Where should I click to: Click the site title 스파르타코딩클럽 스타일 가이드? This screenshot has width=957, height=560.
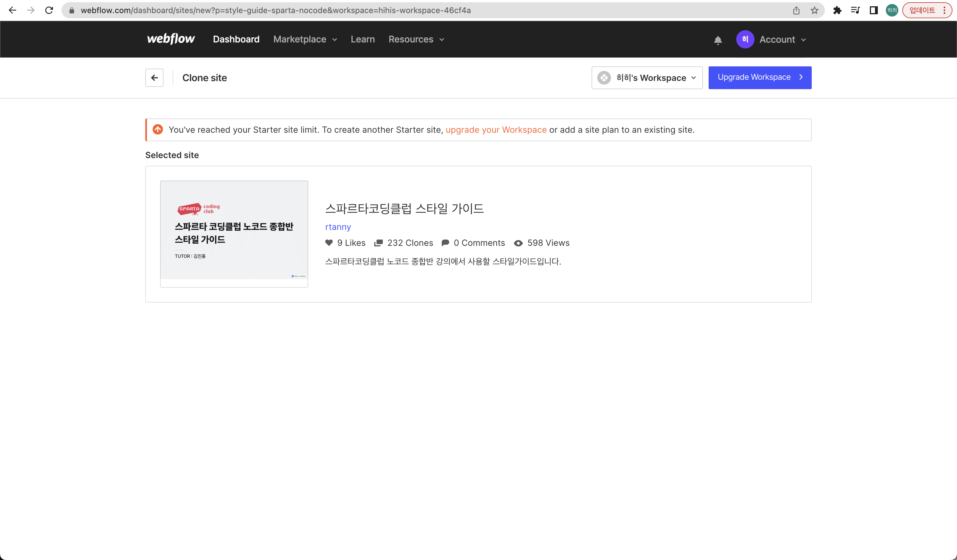(x=404, y=208)
